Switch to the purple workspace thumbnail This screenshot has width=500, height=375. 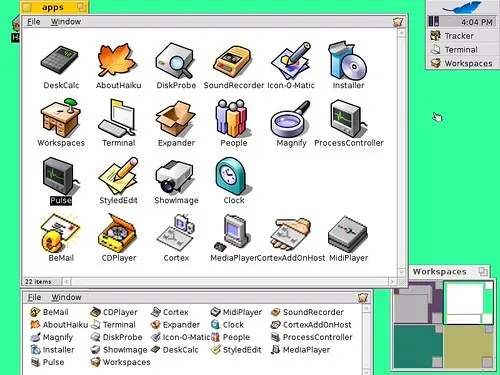click(x=418, y=302)
